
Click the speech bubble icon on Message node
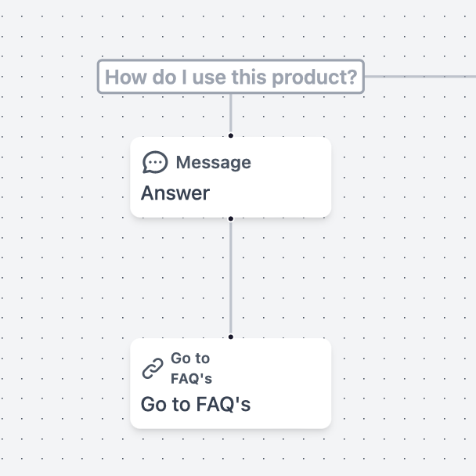pyautogui.click(x=155, y=162)
